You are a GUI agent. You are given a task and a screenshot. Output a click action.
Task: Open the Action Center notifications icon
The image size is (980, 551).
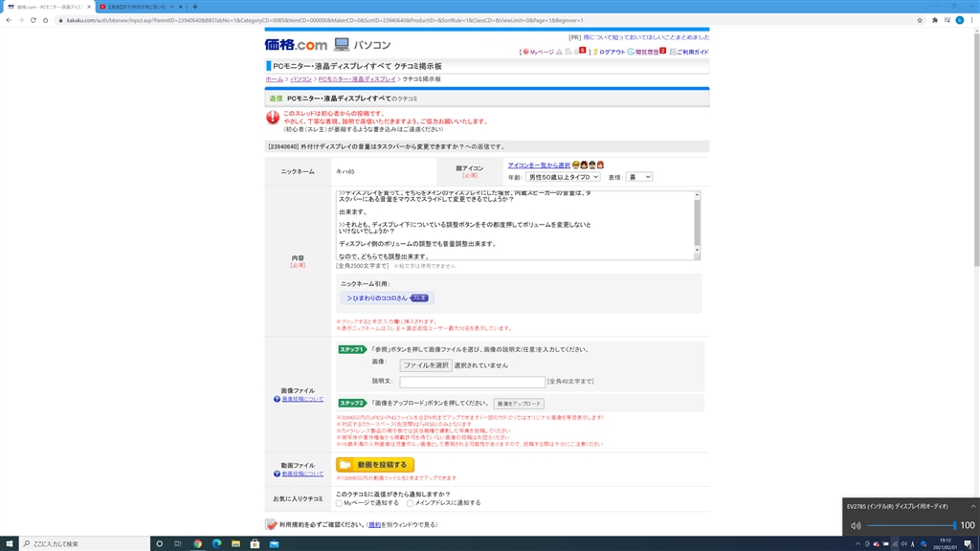click(969, 543)
